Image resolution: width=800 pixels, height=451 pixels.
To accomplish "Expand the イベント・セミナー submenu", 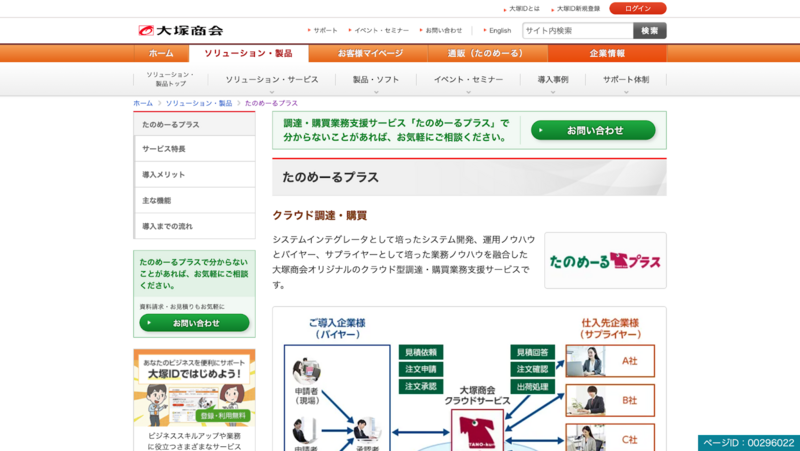I will [468, 80].
